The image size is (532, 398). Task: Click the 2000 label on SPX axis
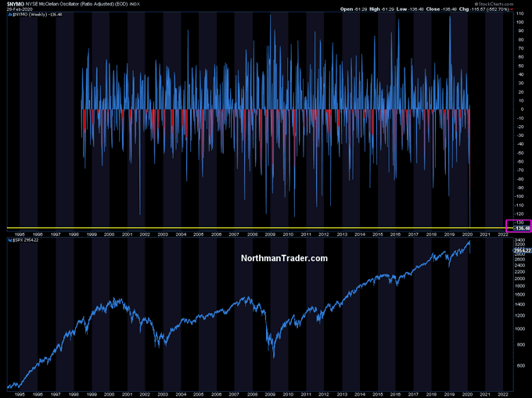(x=519, y=278)
